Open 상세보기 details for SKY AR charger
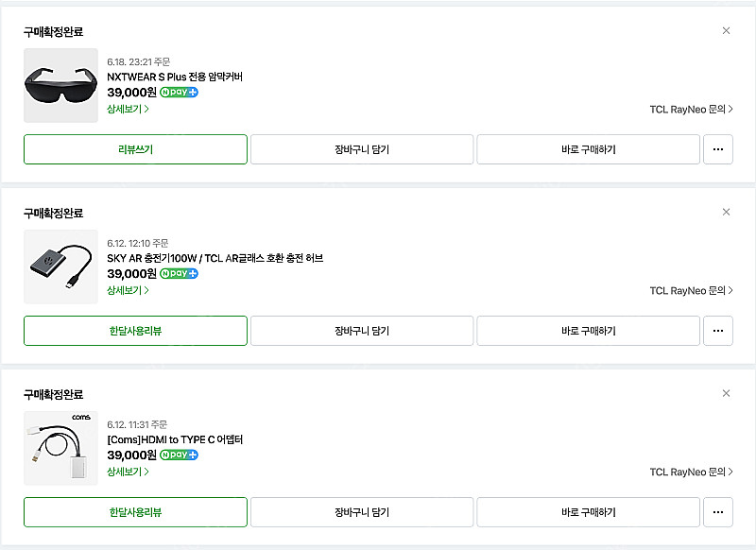The width and height of the screenshot is (756, 550). pyautogui.click(x=128, y=290)
